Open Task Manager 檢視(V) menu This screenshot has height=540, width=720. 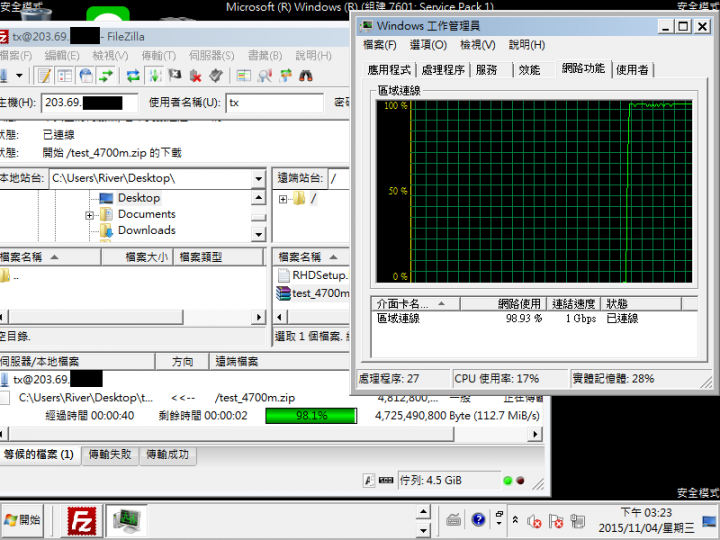point(478,45)
